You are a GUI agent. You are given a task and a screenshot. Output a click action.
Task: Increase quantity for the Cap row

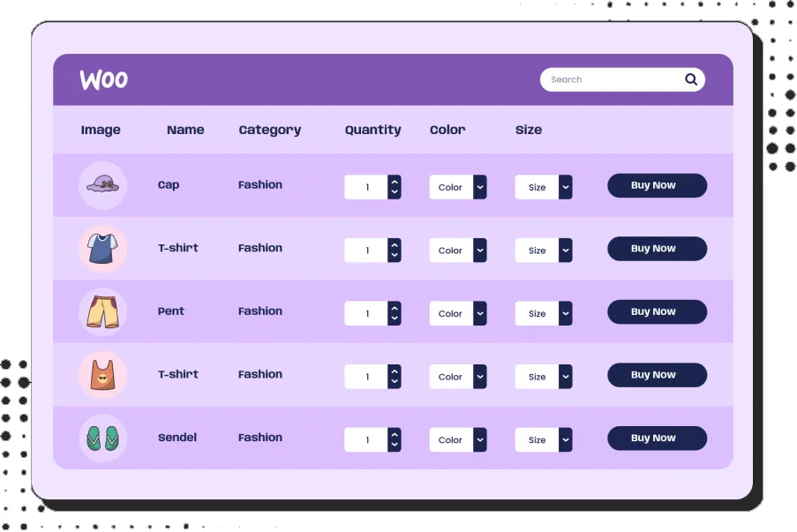(x=395, y=182)
